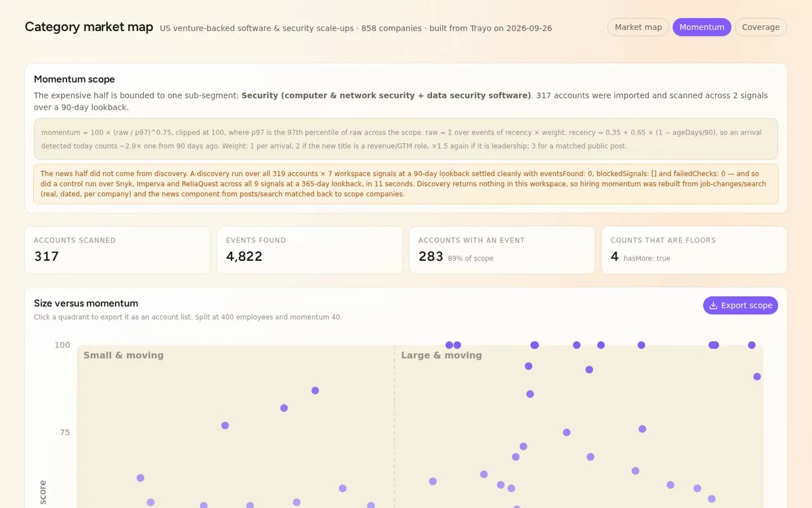Switch to the Market map tab
Image resolution: width=812 pixels, height=508 pixels.
point(638,27)
